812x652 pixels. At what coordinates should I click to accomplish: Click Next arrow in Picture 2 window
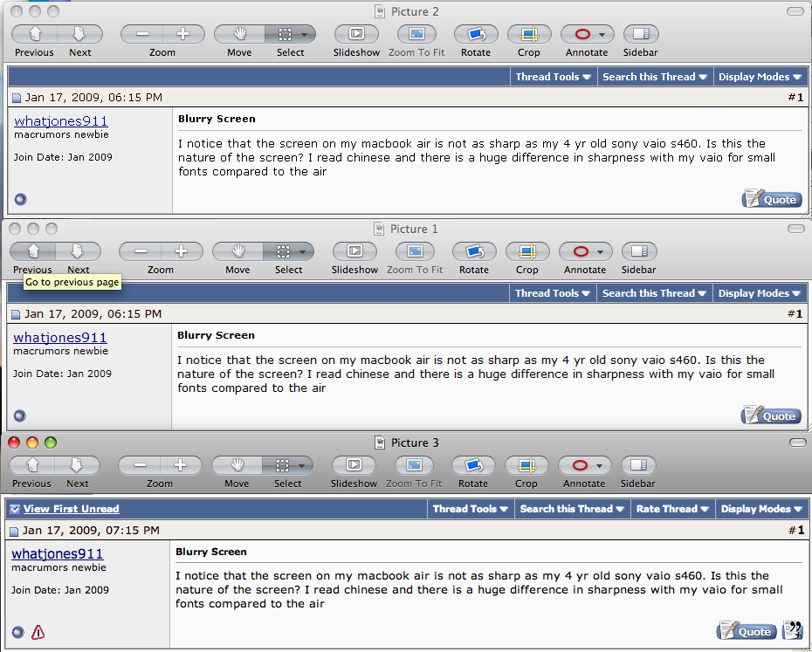click(x=79, y=34)
